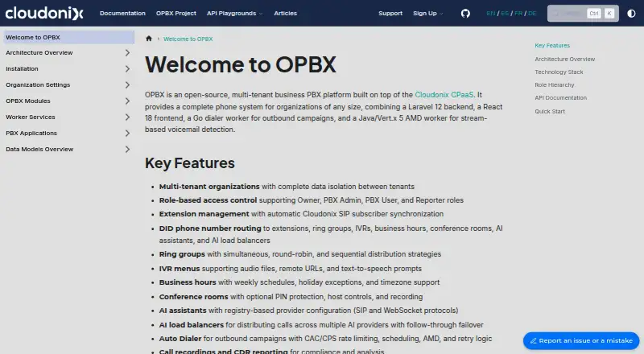This screenshot has height=354, width=644.
Task: Open the API Playgrounds dropdown menu
Action: [x=234, y=13]
